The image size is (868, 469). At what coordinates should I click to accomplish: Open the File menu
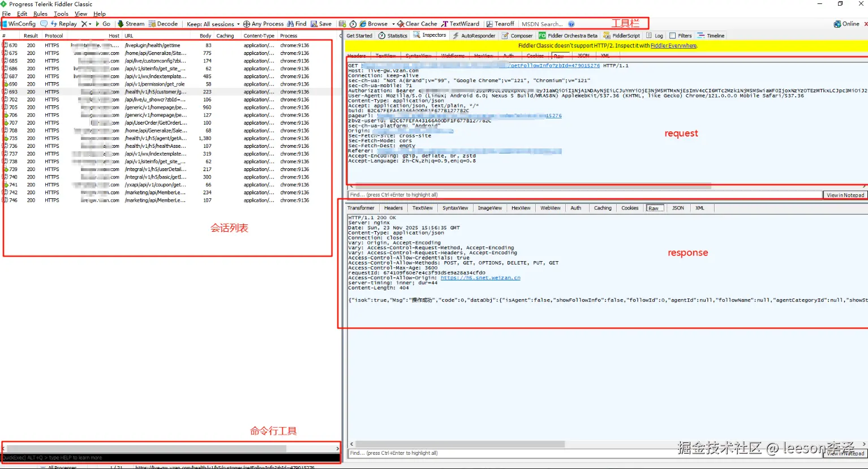pyautogui.click(x=6, y=14)
